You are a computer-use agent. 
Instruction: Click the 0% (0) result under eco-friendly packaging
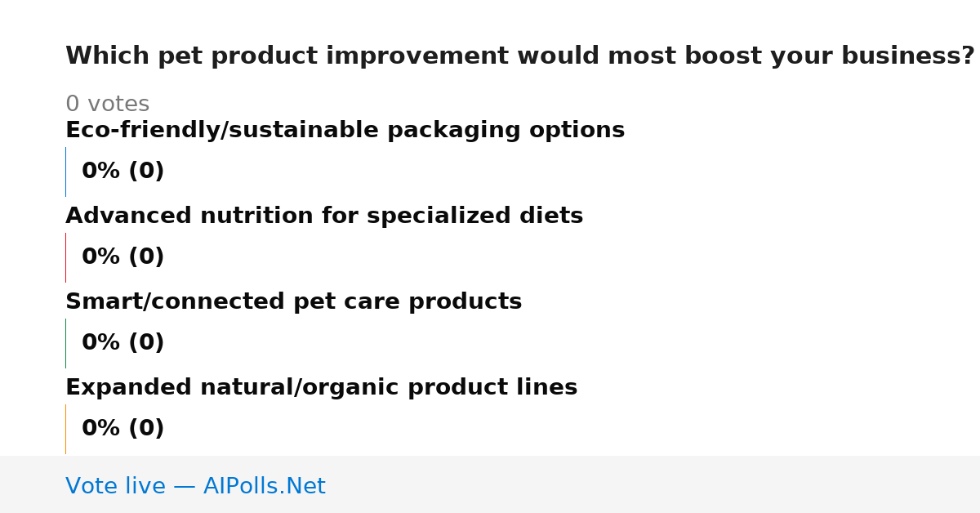(122, 172)
